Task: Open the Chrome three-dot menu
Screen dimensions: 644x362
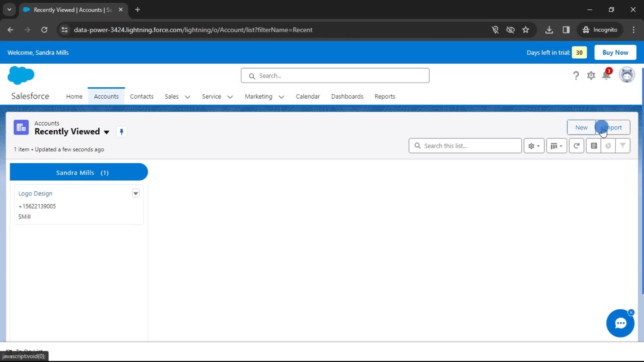Action: [x=633, y=30]
